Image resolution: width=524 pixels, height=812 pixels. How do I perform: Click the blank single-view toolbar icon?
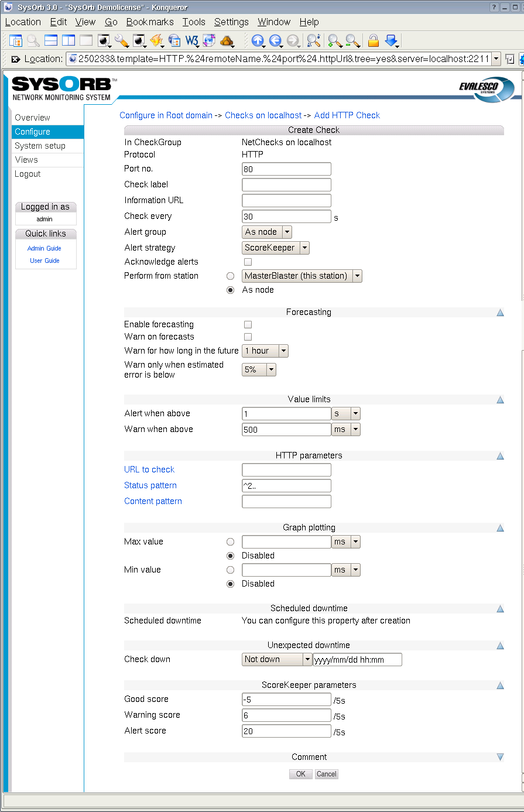pos(86,40)
